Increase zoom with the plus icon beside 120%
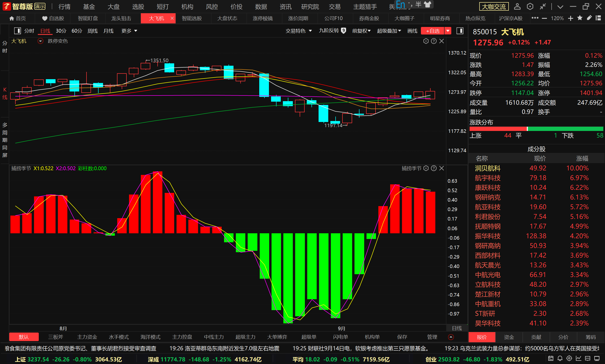The height and width of the screenshot is (364, 605). (x=570, y=18)
